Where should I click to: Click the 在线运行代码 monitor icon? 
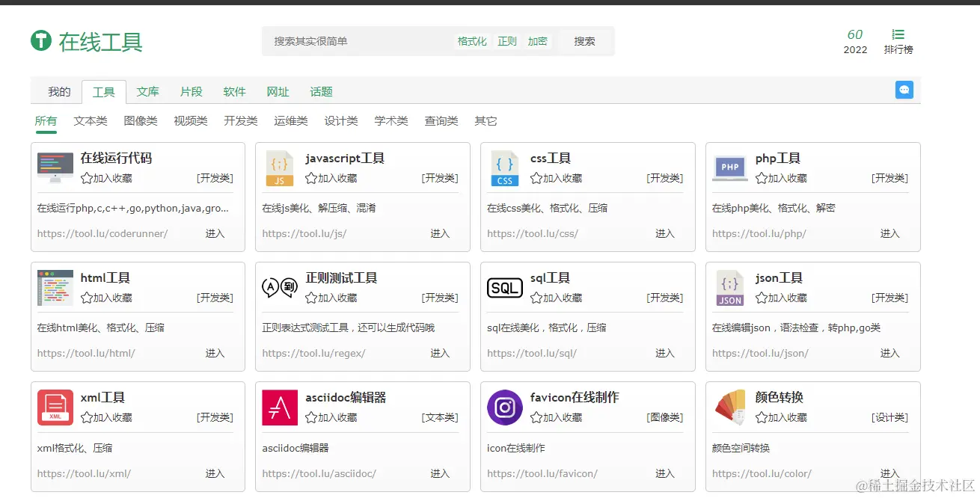click(x=55, y=168)
